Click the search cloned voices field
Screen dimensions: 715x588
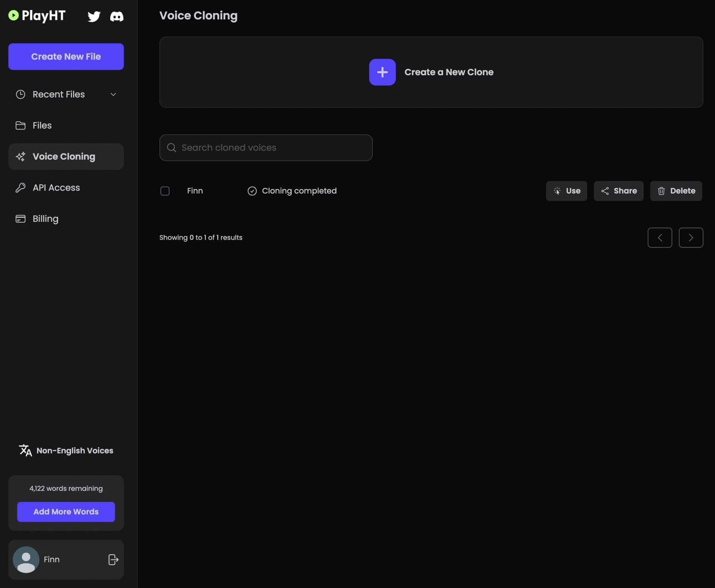pos(266,147)
